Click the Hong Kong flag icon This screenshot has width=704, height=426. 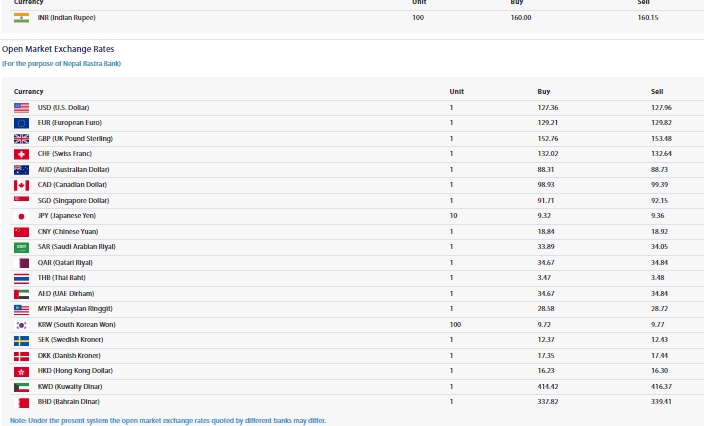tap(21, 371)
